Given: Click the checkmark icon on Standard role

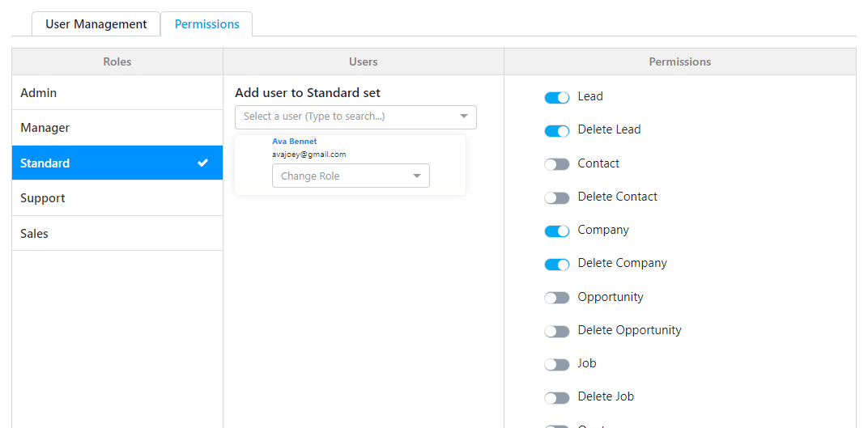Looking at the screenshot, I should click(x=203, y=163).
